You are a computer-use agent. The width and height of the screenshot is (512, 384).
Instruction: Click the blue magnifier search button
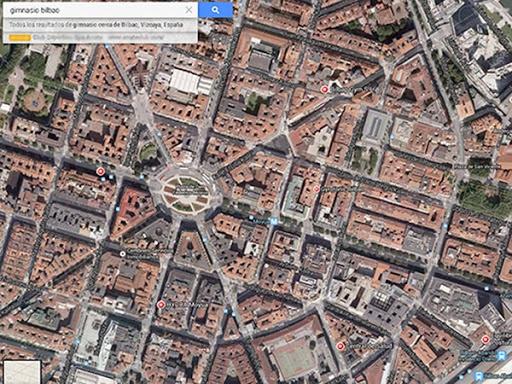pyautogui.click(x=215, y=10)
